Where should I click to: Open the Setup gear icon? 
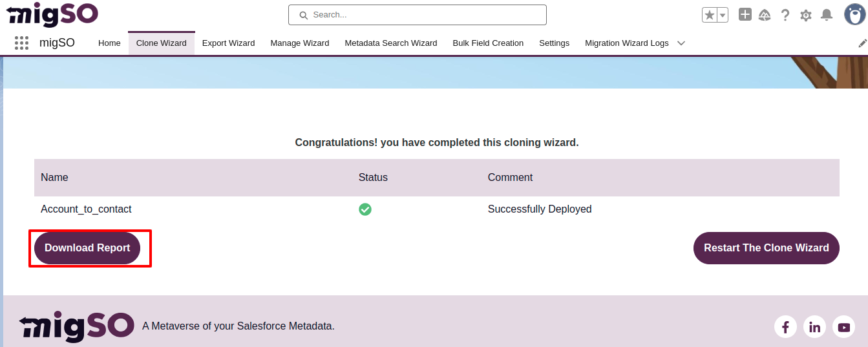pyautogui.click(x=805, y=15)
